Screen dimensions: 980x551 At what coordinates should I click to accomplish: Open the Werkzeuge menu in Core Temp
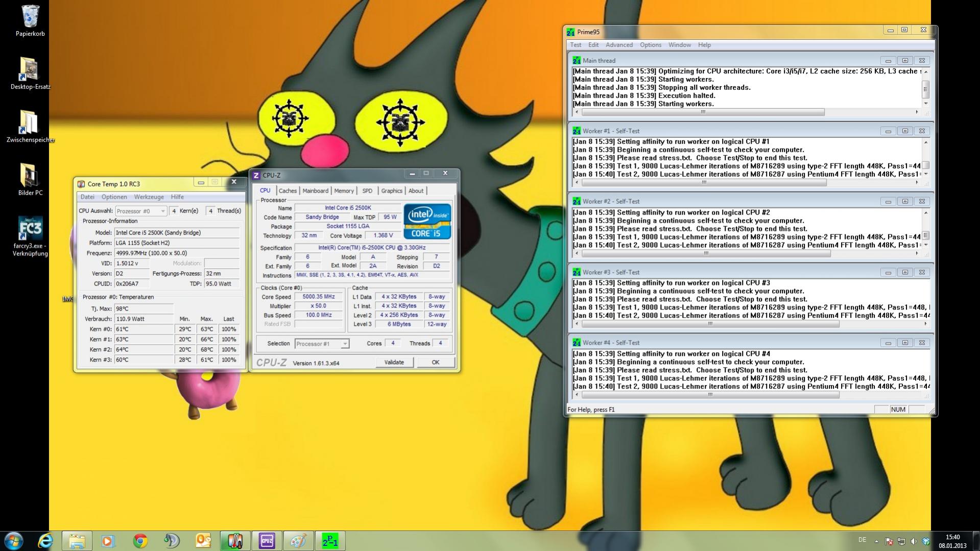click(149, 197)
